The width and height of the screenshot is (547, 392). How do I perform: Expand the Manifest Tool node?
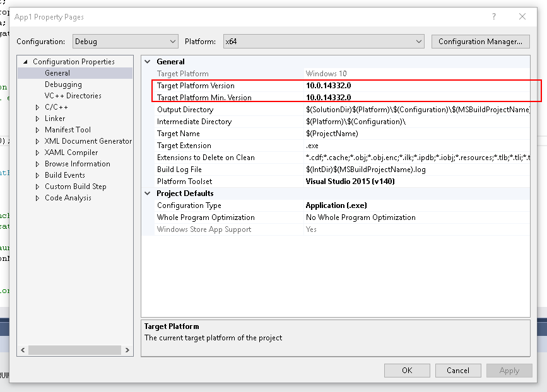click(37, 130)
